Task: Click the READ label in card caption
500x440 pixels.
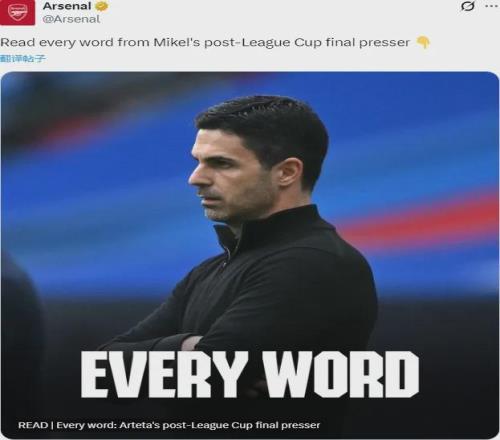Action: click(x=33, y=425)
